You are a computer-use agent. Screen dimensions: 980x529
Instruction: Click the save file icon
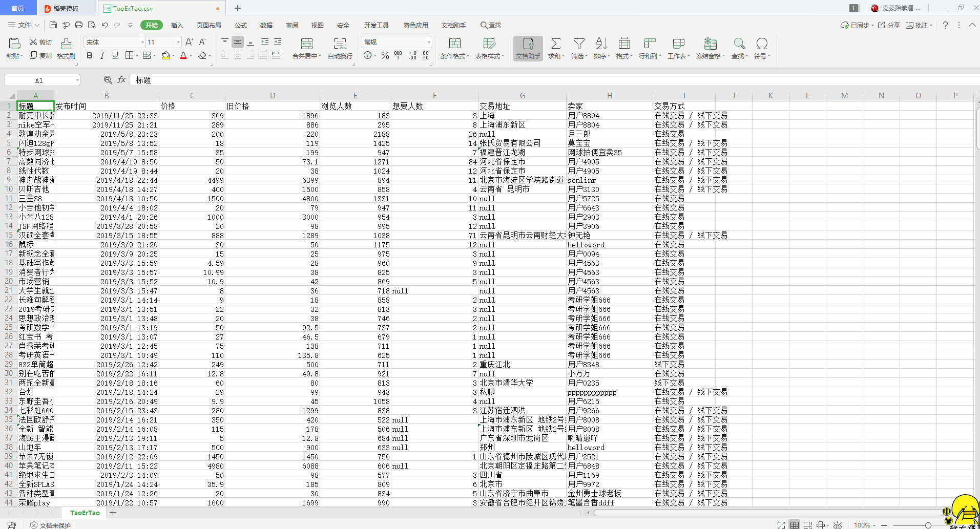tap(53, 25)
